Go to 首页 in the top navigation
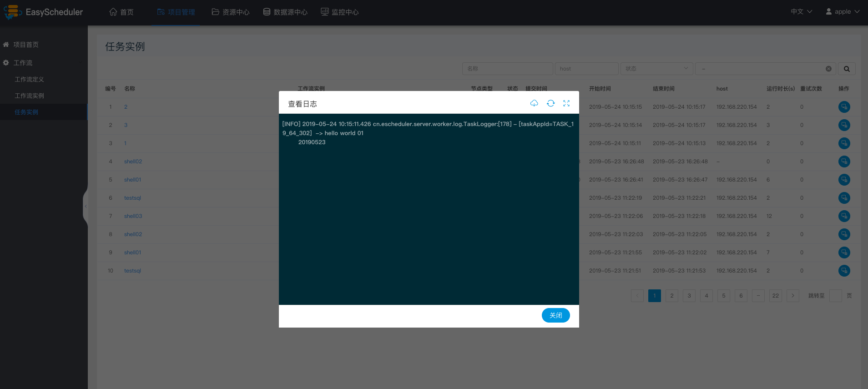Image resolution: width=868 pixels, height=389 pixels. point(121,12)
